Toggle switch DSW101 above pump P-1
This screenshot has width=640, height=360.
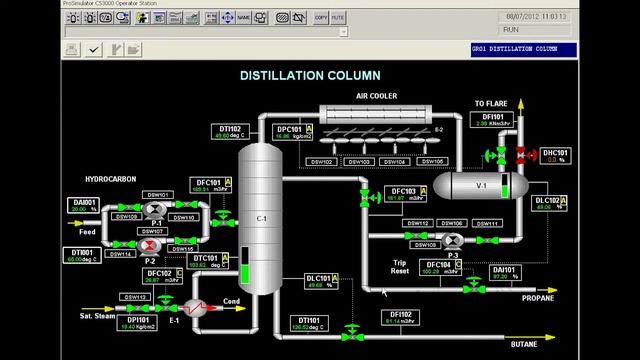158,195
